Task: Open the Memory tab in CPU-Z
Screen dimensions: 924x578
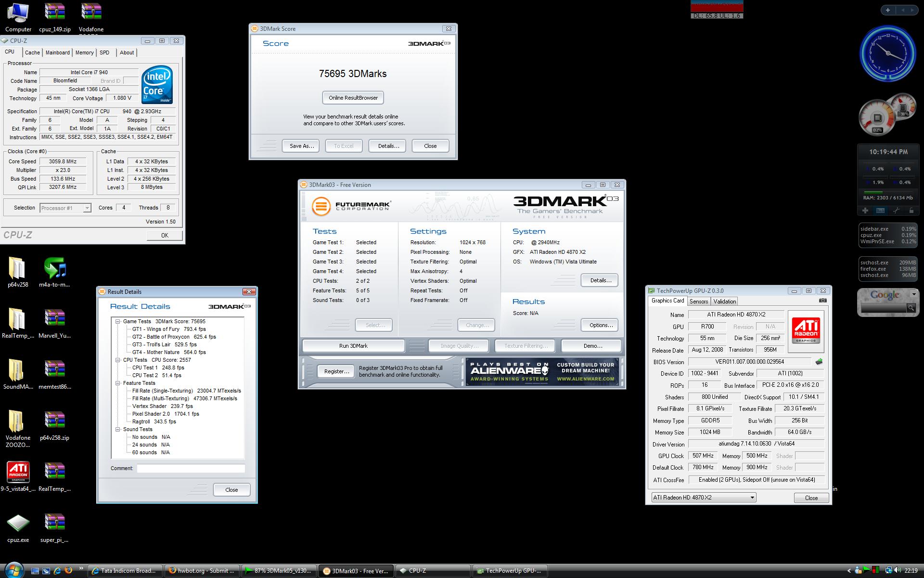Action: coord(84,53)
